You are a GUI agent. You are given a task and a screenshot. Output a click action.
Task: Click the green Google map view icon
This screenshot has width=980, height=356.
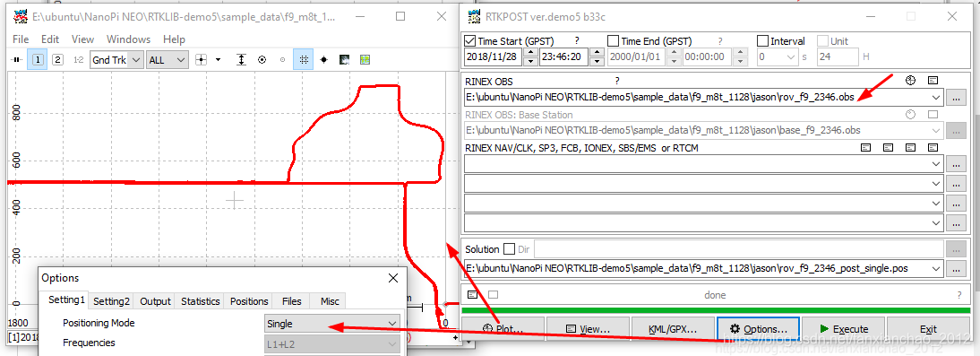pyautogui.click(x=365, y=60)
